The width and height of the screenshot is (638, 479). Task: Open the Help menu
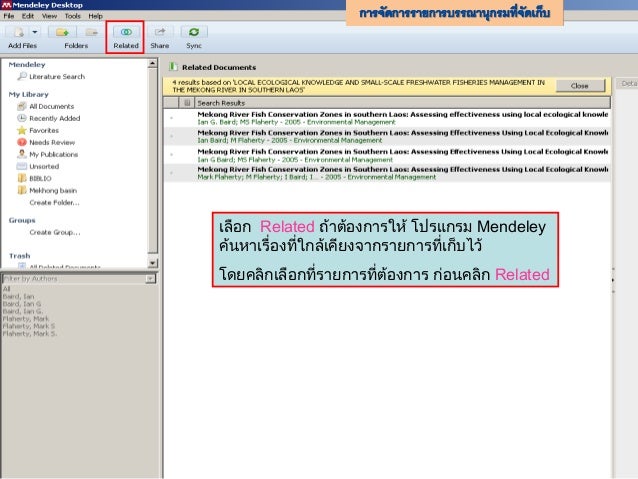[96, 16]
